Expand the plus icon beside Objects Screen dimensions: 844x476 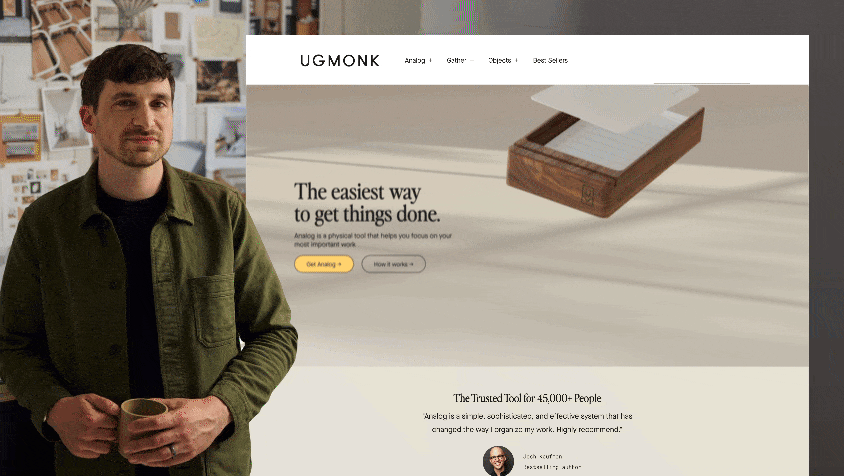coord(516,60)
